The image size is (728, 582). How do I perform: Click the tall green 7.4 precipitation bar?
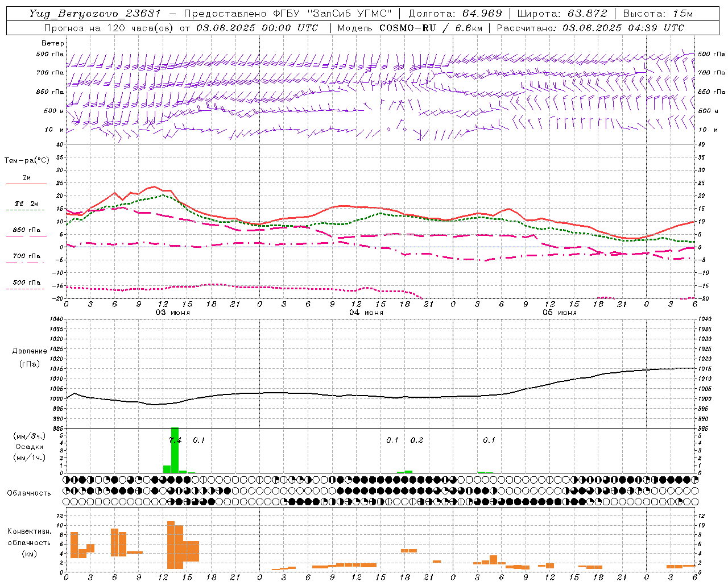click(175, 450)
